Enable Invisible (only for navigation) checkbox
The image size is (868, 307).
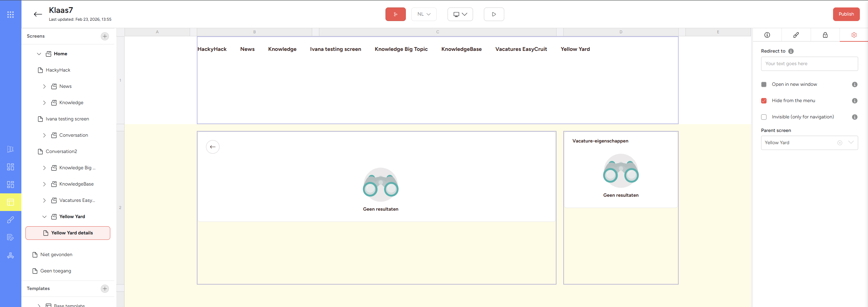click(x=764, y=117)
